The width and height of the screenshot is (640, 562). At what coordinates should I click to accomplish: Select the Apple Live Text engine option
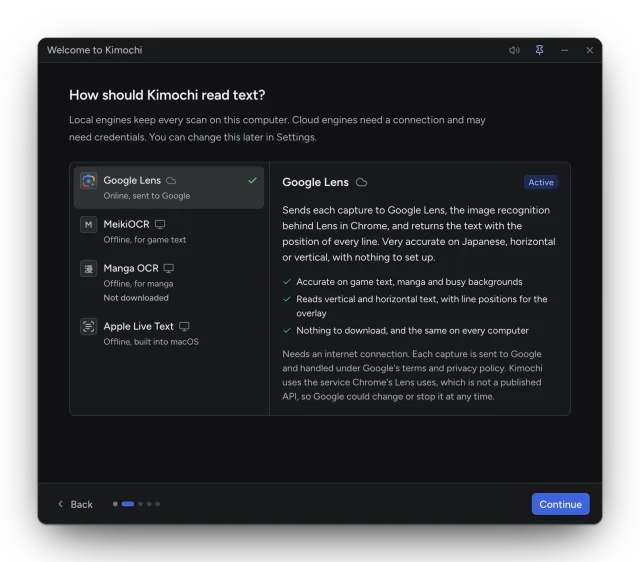pos(169,333)
